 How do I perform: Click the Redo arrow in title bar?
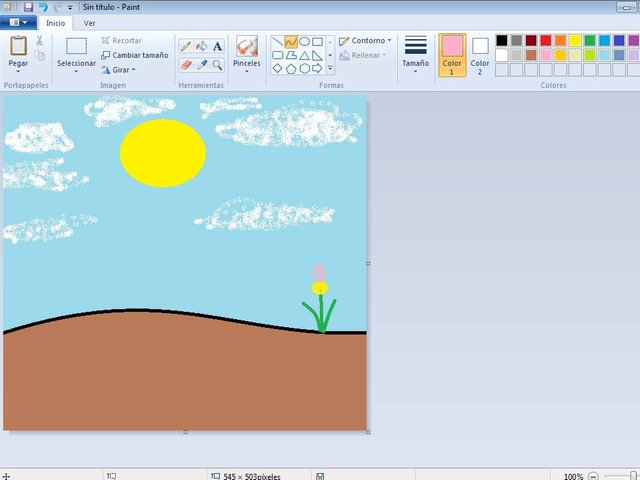57,7
